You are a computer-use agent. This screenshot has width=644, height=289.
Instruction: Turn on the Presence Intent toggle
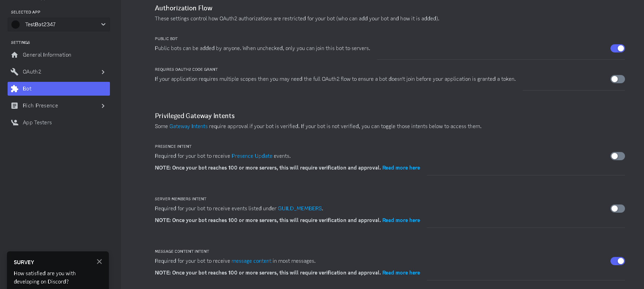pos(617,156)
